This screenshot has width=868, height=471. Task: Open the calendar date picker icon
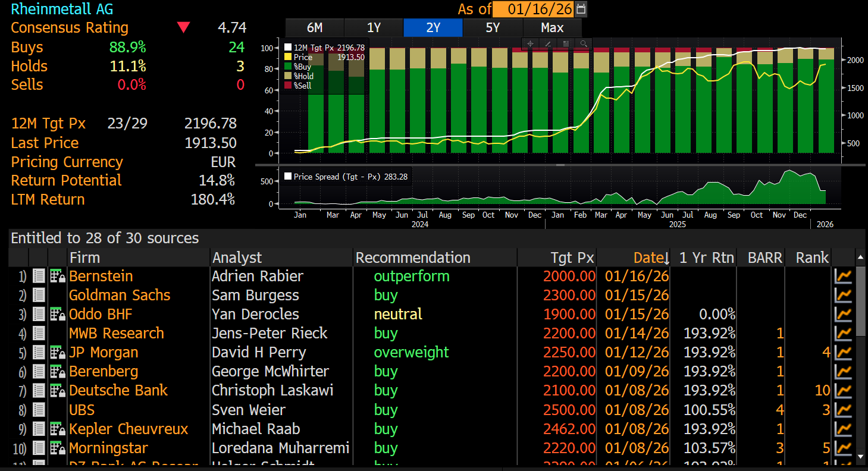click(x=581, y=9)
